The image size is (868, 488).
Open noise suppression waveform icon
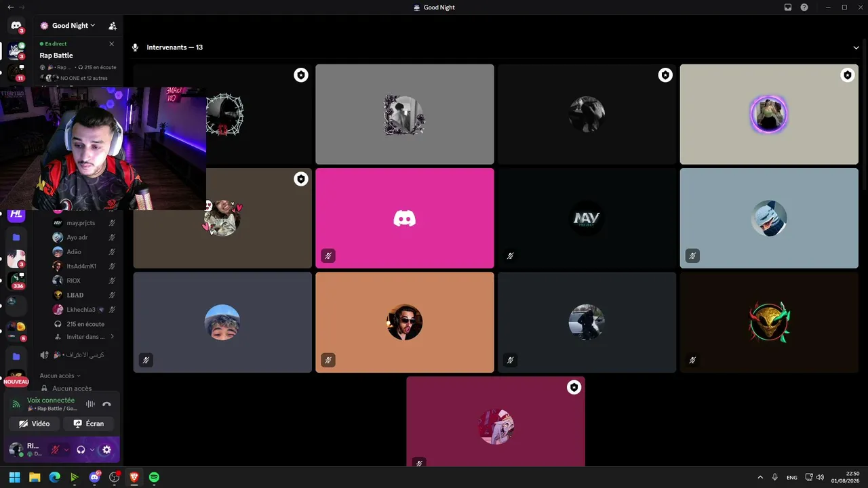pyautogui.click(x=90, y=404)
